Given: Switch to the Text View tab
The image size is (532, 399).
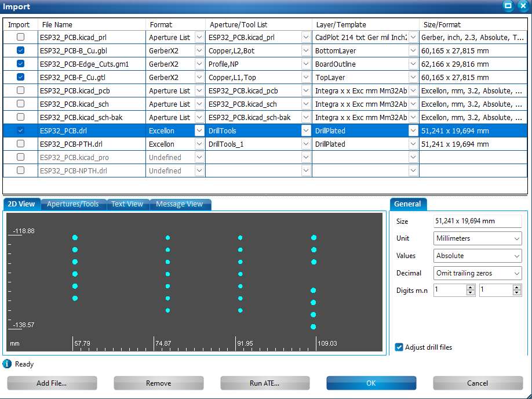Looking at the screenshot, I should (127, 204).
